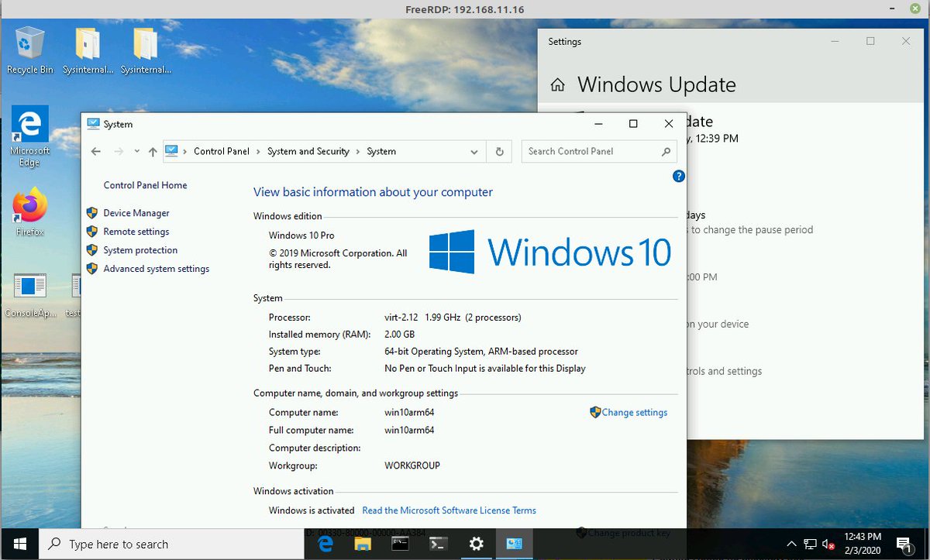
Task: Click the win10arm64 computer name value
Action: tap(409, 413)
